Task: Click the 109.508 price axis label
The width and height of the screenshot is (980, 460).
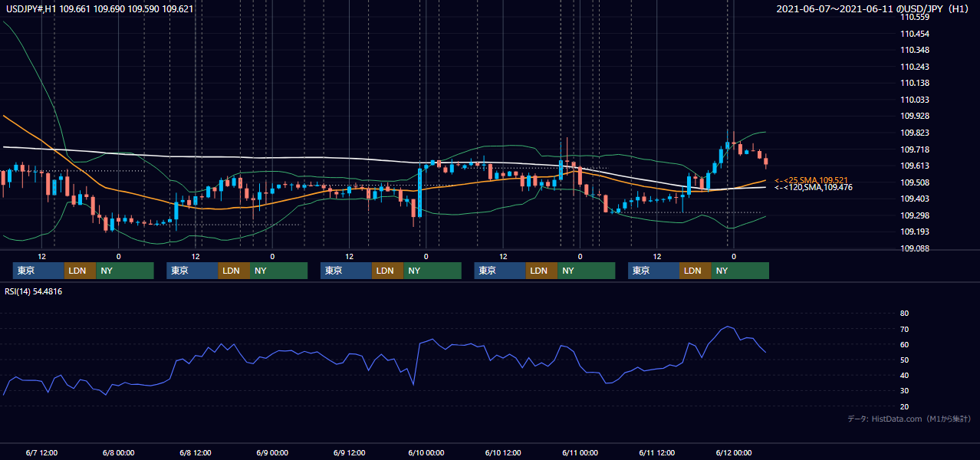Action: 914,182
